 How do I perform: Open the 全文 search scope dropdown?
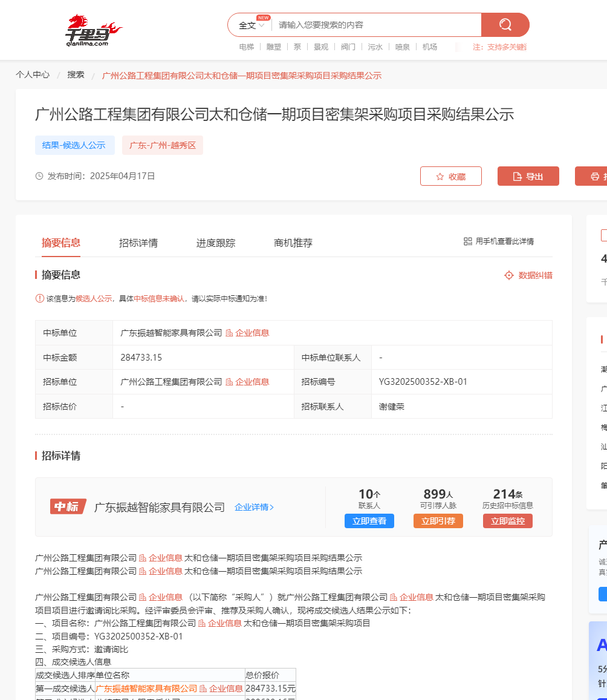click(252, 25)
